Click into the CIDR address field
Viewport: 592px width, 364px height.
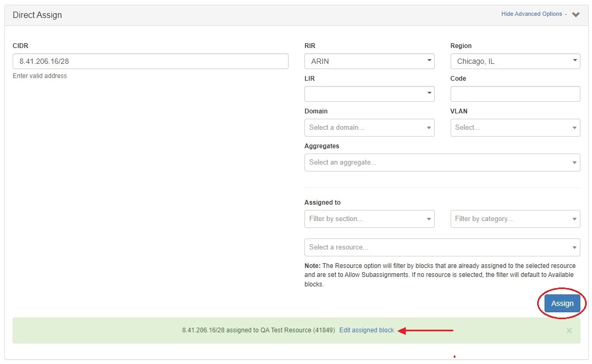pos(150,61)
